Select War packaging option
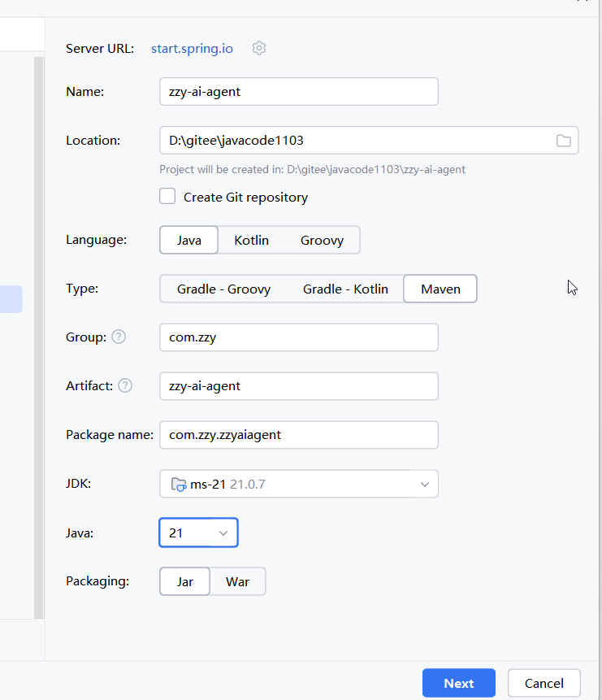The image size is (602, 700). click(x=237, y=581)
